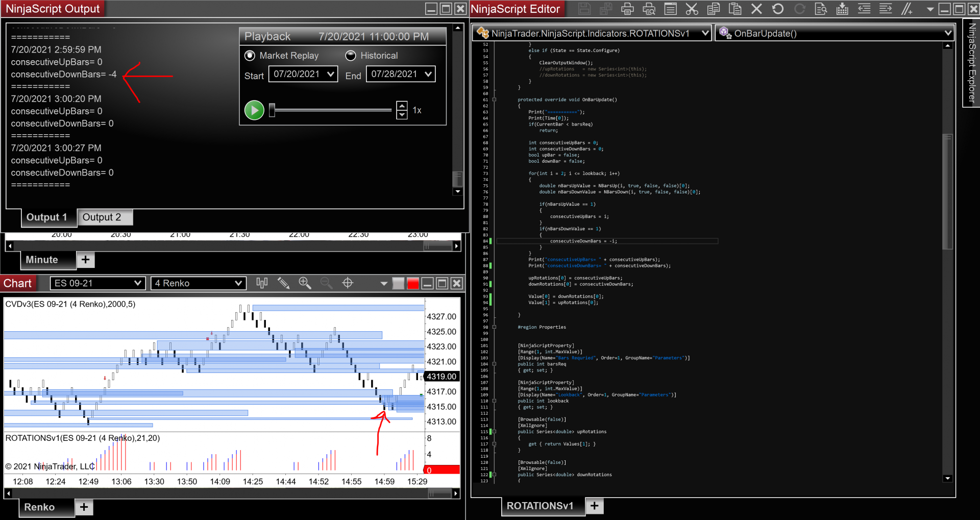Image resolution: width=980 pixels, height=520 pixels.
Task: Zoom in on the chart
Action: [305, 283]
